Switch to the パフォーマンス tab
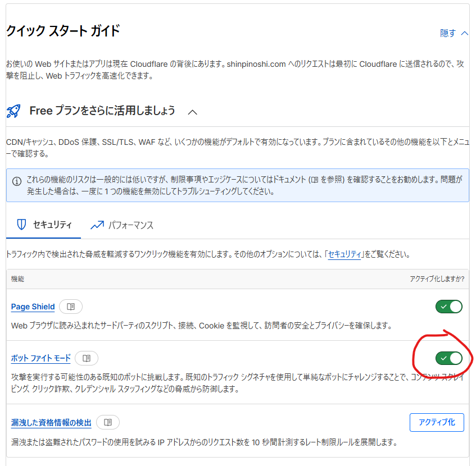This screenshot has height=466, width=476. click(x=123, y=225)
